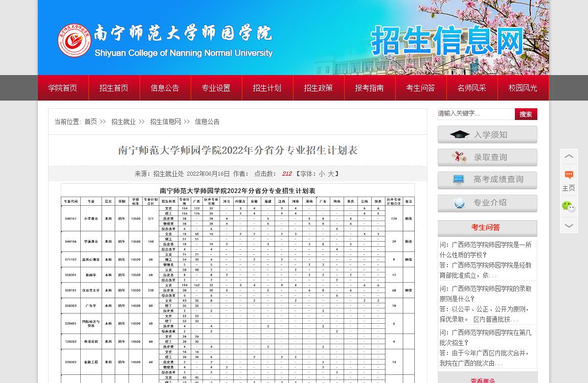
Task: Select the 招生计划 menu item
Action: (267, 88)
